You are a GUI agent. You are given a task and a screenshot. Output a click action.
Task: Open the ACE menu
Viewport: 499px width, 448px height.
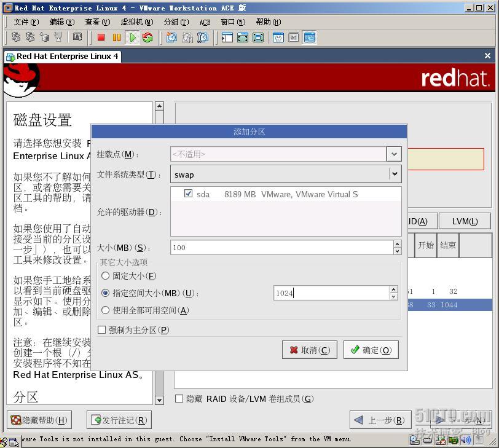[x=205, y=22]
